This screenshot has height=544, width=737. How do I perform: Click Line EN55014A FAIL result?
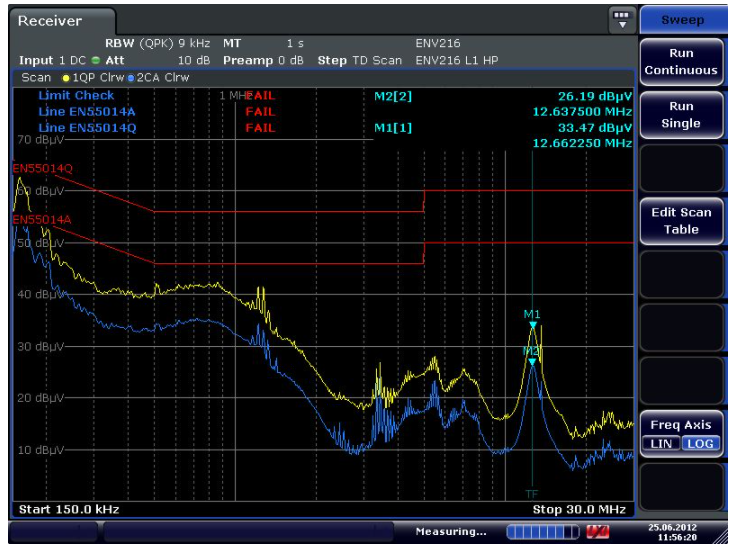coord(260,112)
